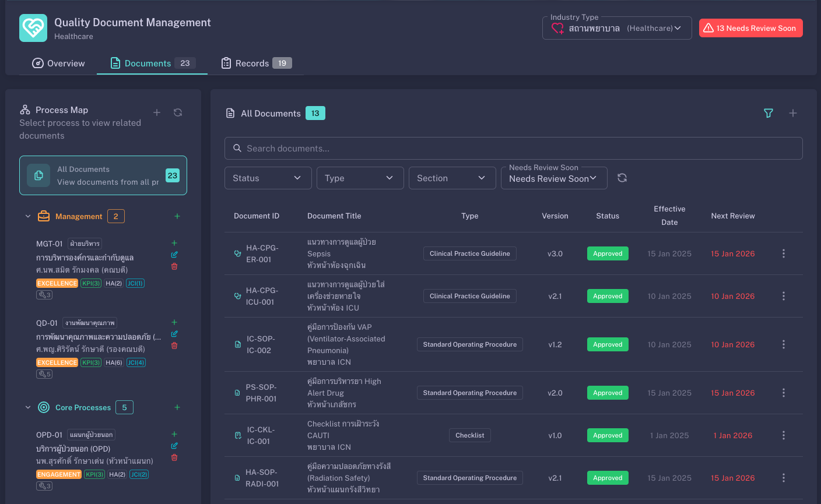This screenshot has width=821, height=504.
Task: Open the more options for IC-CKL-IC-001 row
Action: coord(784,435)
